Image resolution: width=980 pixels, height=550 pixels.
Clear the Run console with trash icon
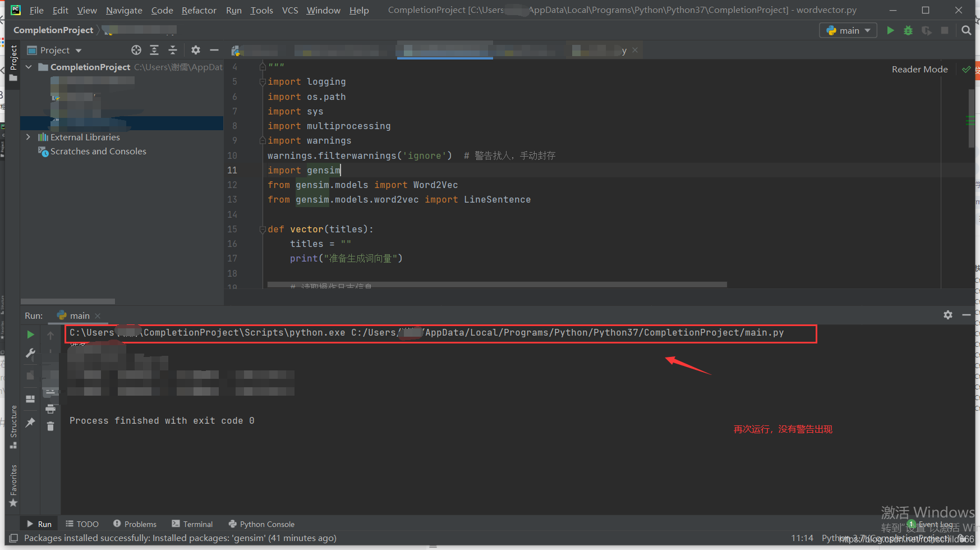[x=50, y=426]
